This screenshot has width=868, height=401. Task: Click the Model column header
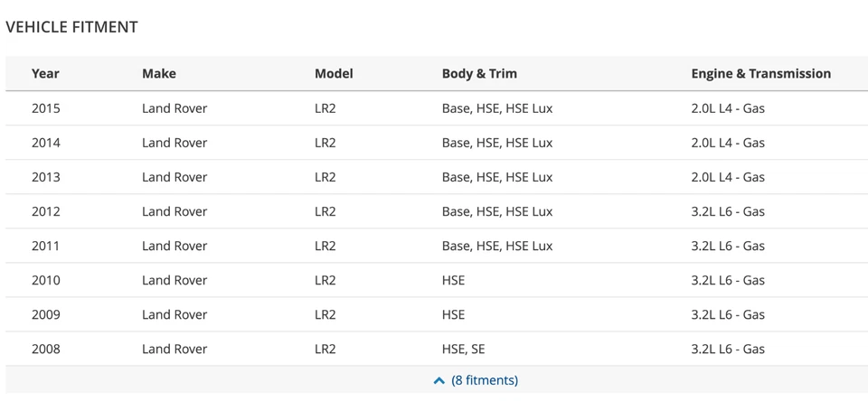point(334,74)
